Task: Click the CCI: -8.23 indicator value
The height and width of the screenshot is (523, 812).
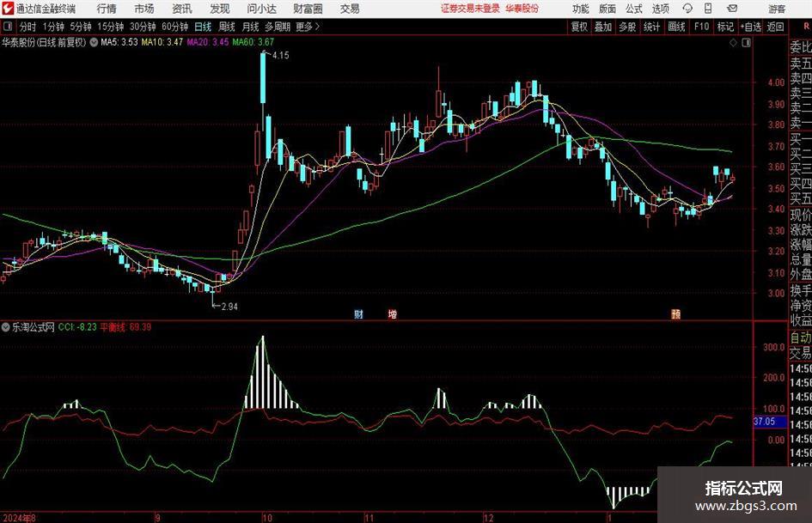Action: (x=77, y=327)
